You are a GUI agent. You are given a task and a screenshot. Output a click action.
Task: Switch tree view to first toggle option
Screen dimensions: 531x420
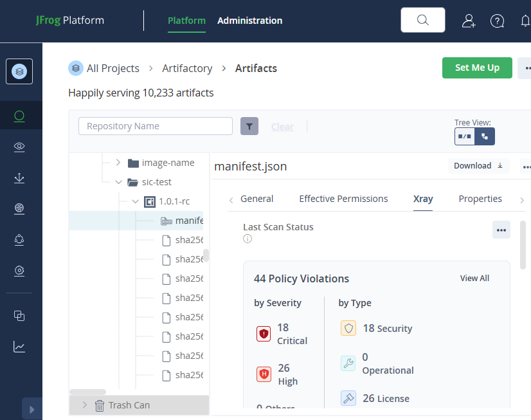[x=465, y=136]
